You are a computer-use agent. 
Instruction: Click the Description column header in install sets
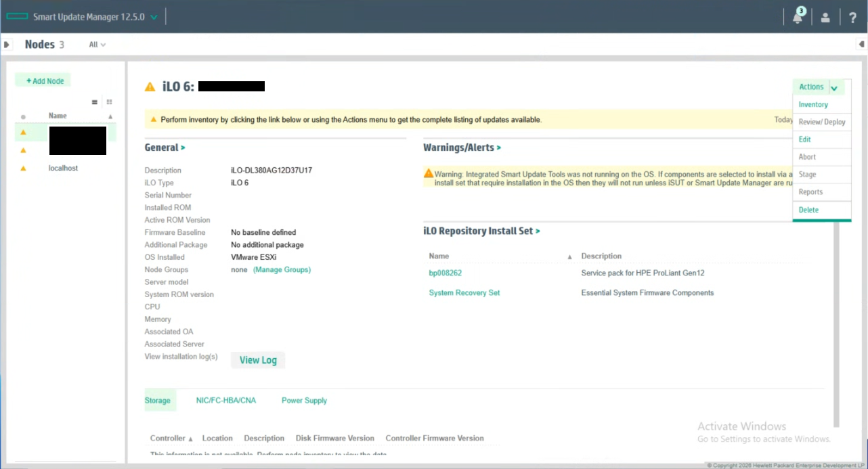click(x=601, y=256)
